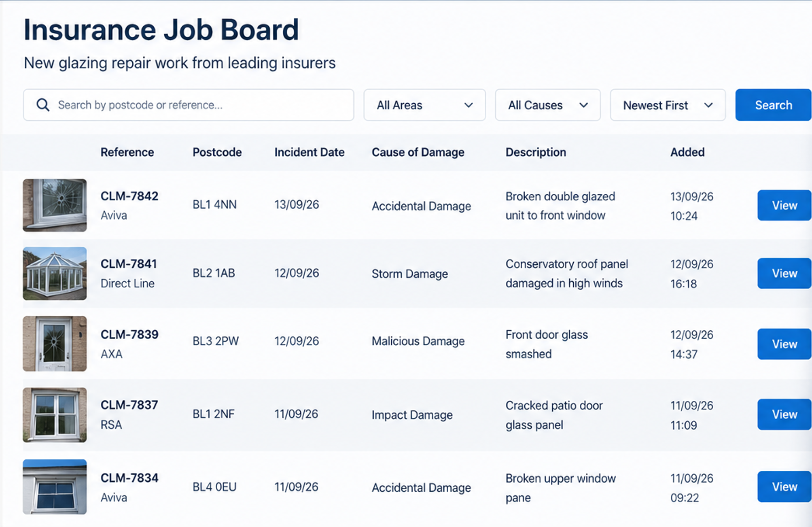The height and width of the screenshot is (527, 812).
Task: Click the Storm Damage cause cell
Action: click(x=410, y=274)
